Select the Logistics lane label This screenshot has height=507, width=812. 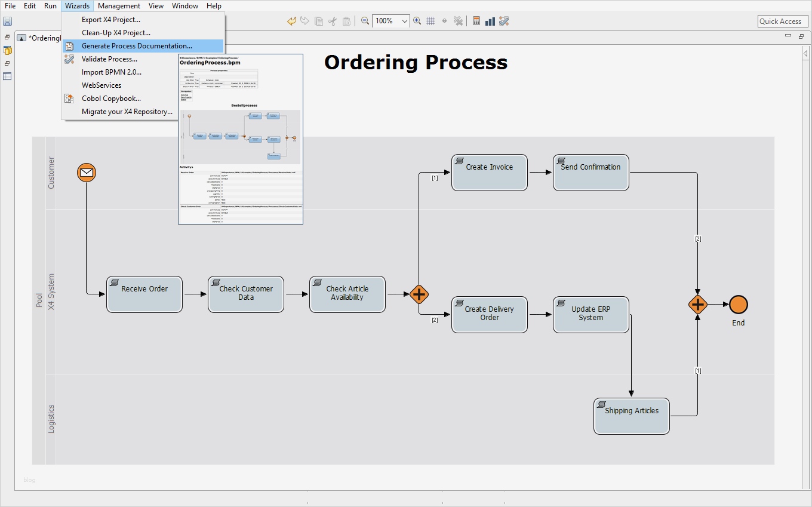click(51, 419)
